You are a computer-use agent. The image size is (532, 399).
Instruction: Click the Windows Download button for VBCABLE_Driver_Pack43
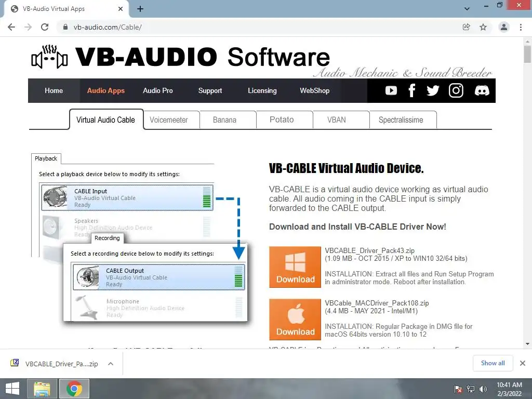click(295, 267)
